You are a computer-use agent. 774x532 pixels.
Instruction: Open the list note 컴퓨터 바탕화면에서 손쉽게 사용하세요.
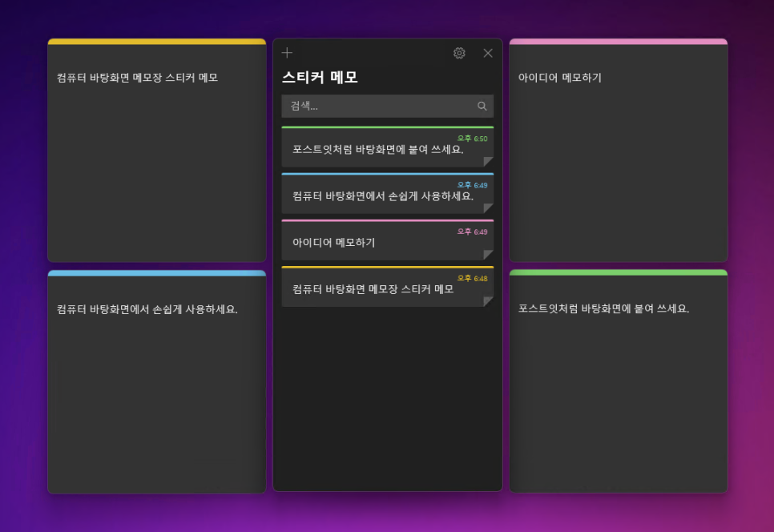coord(388,193)
